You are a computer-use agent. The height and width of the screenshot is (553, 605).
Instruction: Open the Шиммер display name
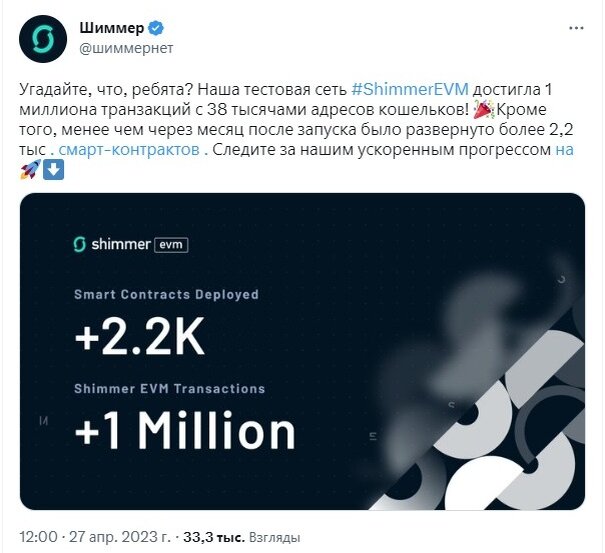(112, 28)
